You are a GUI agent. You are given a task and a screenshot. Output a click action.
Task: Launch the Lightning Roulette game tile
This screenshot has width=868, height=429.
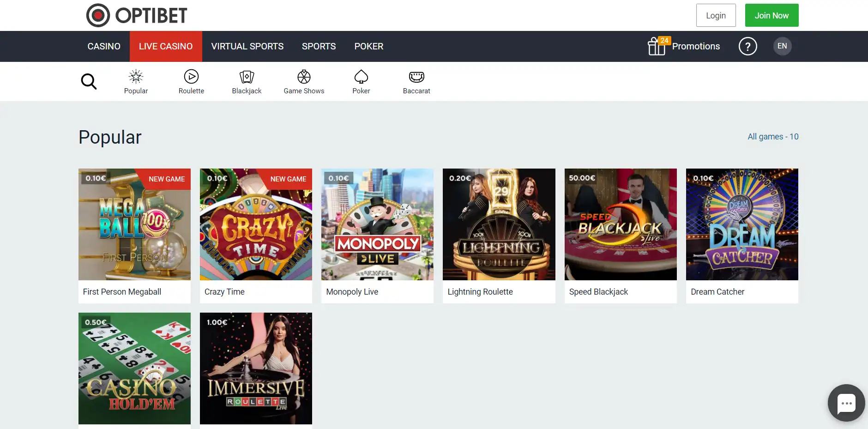click(x=499, y=224)
